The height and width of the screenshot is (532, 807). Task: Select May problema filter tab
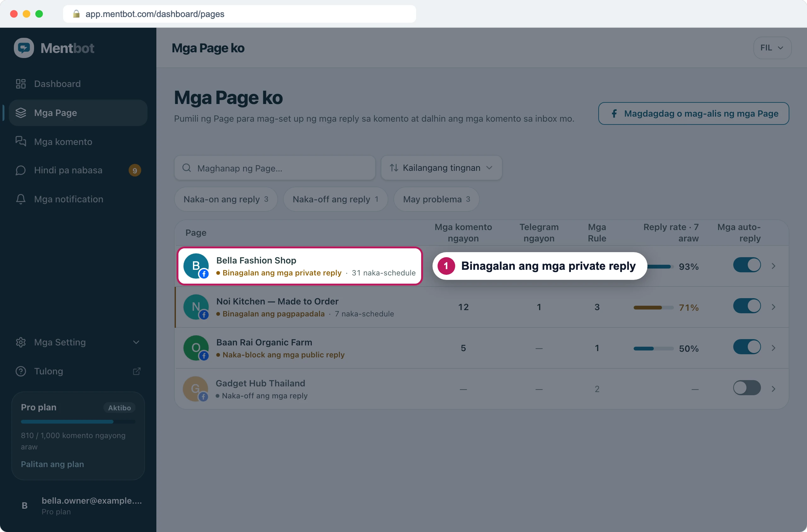pyautogui.click(x=436, y=199)
